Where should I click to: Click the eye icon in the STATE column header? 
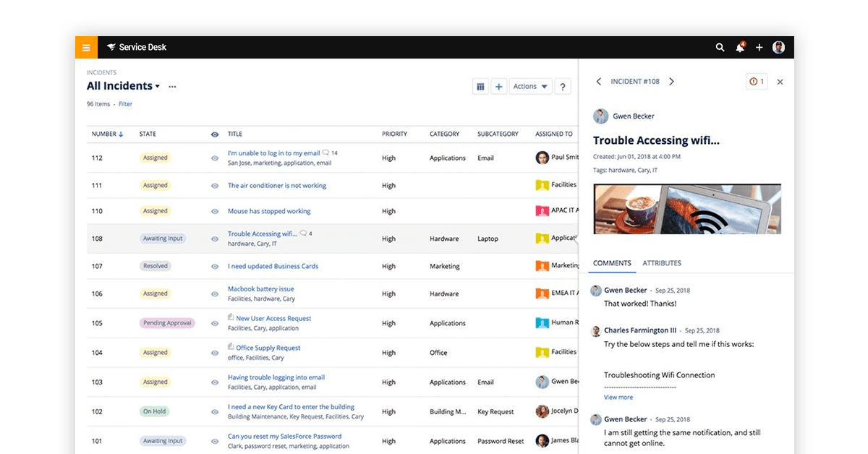point(214,134)
